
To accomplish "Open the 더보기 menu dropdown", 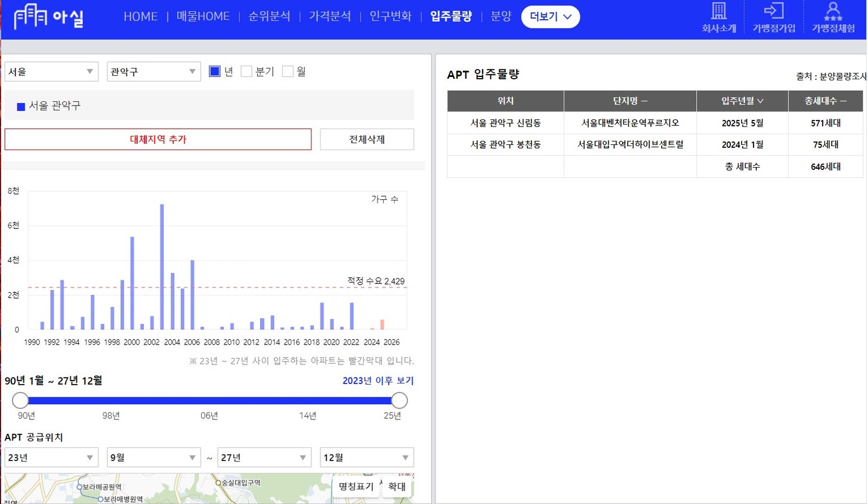I will [550, 17].
